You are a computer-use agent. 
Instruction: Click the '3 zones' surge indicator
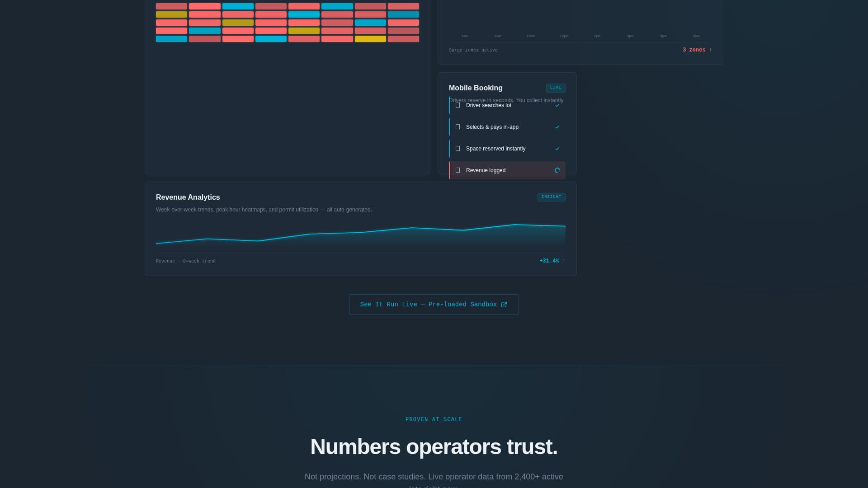click(697, 50)
